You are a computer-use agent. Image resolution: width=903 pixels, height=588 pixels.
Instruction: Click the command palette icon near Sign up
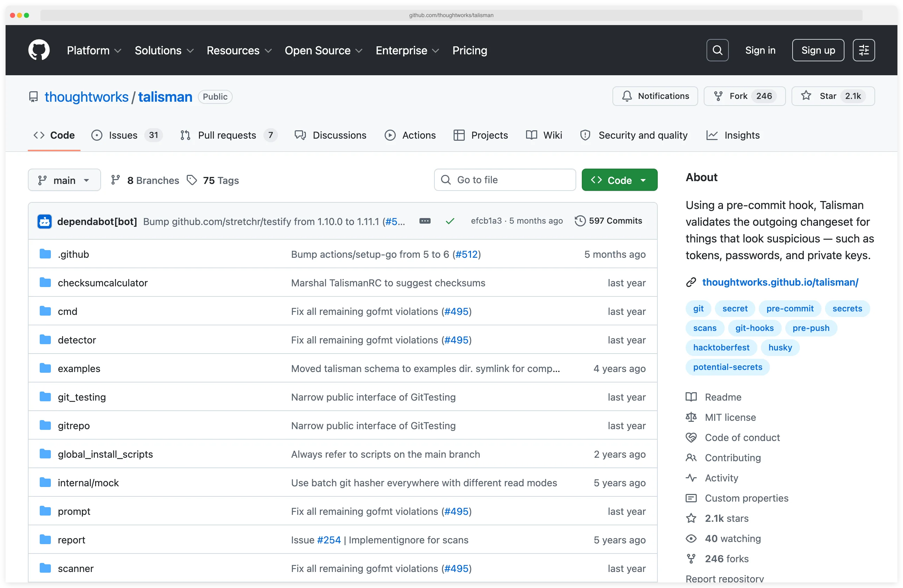(864, 50)
